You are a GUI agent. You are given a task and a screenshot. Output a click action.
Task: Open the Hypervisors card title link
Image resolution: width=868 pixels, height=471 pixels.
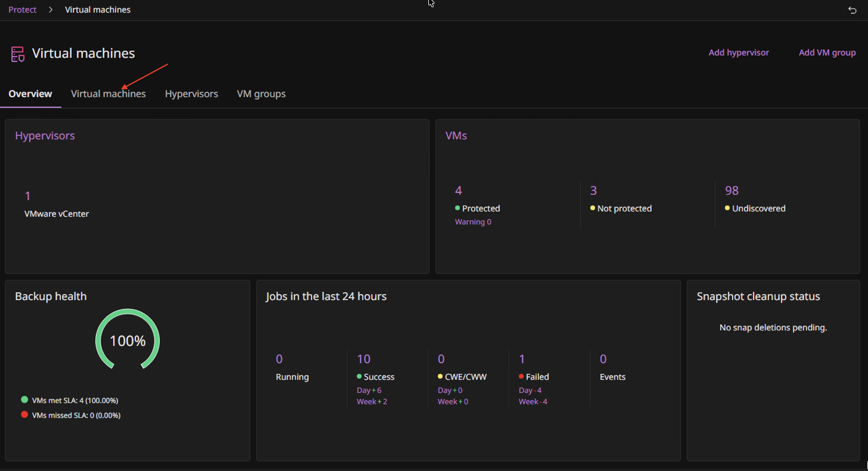(x=45, y=135)
